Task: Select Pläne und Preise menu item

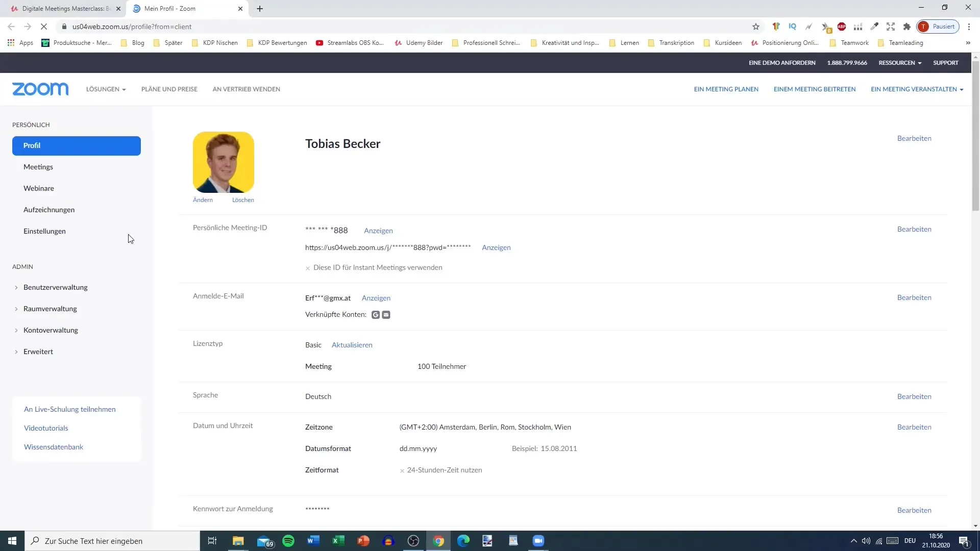Action: tap(169, 89)
